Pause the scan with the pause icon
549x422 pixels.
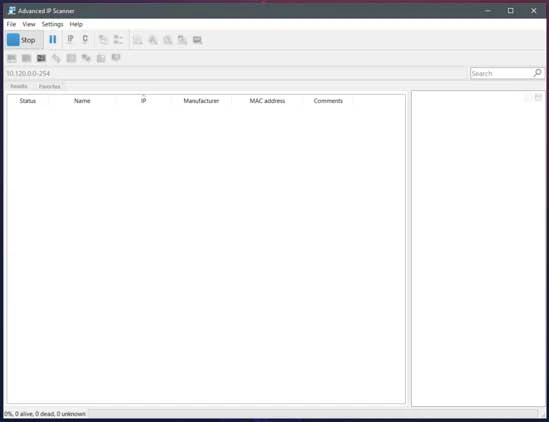point(53,40)
